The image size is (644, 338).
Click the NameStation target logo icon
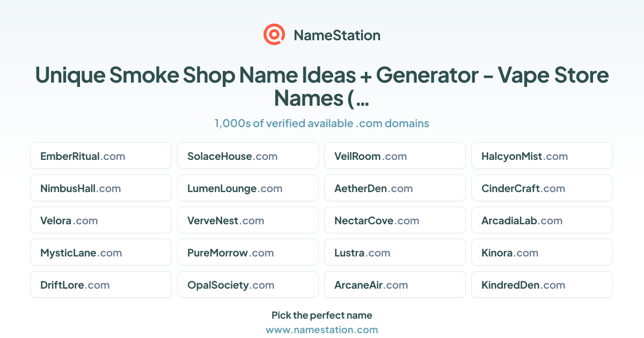tap(274, 35)
